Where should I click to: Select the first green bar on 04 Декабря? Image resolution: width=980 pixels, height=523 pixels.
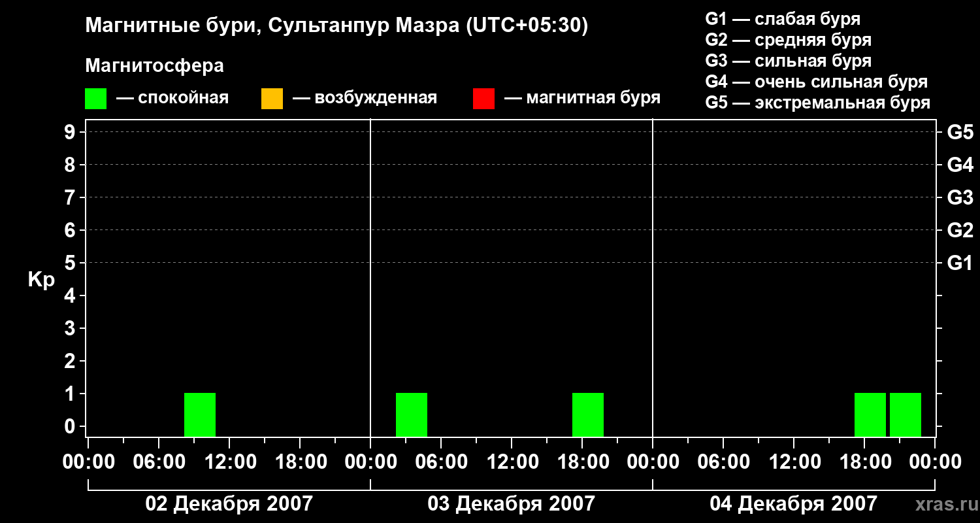point(870,414)
